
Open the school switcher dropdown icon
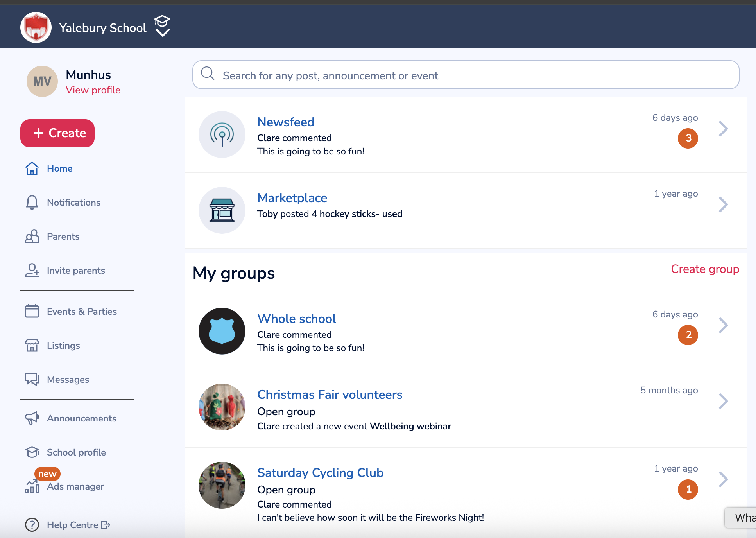[162, 26]
